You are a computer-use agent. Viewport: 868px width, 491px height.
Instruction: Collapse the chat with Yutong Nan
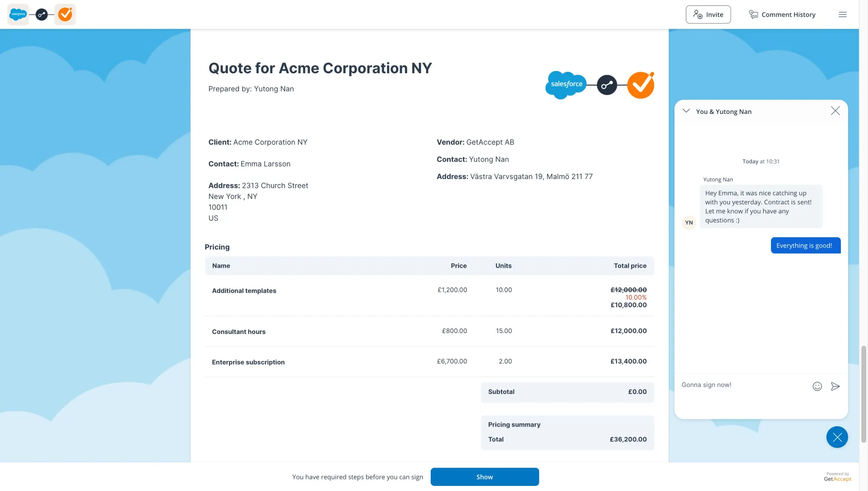(x=686, y=111)
